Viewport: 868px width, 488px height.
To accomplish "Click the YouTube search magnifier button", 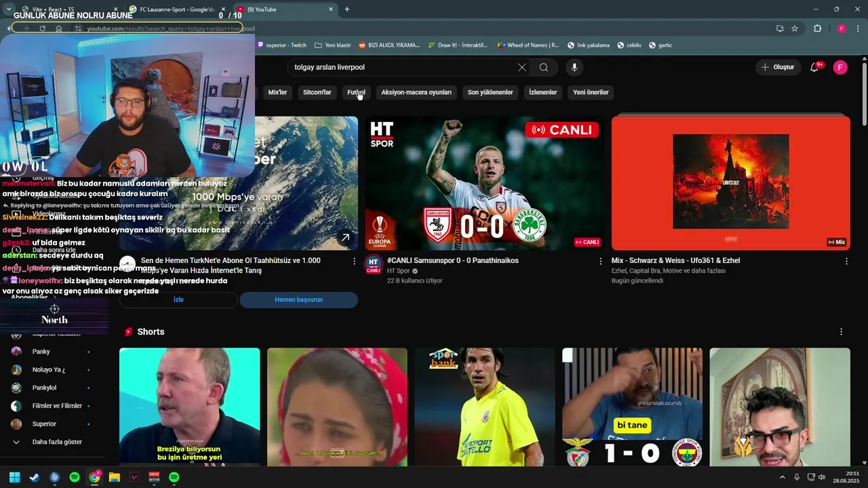I will 544,67.
